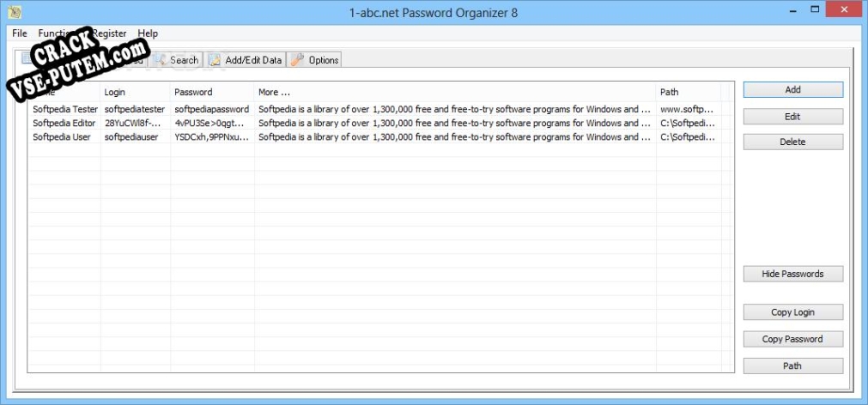Select the Softpedia Tester row name

(x=65, y=109)
